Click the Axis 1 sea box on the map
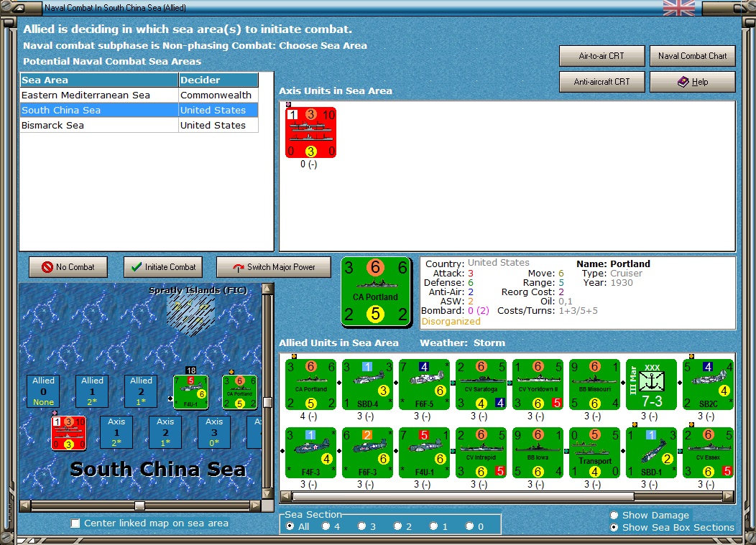 click(x=116, y=432)
